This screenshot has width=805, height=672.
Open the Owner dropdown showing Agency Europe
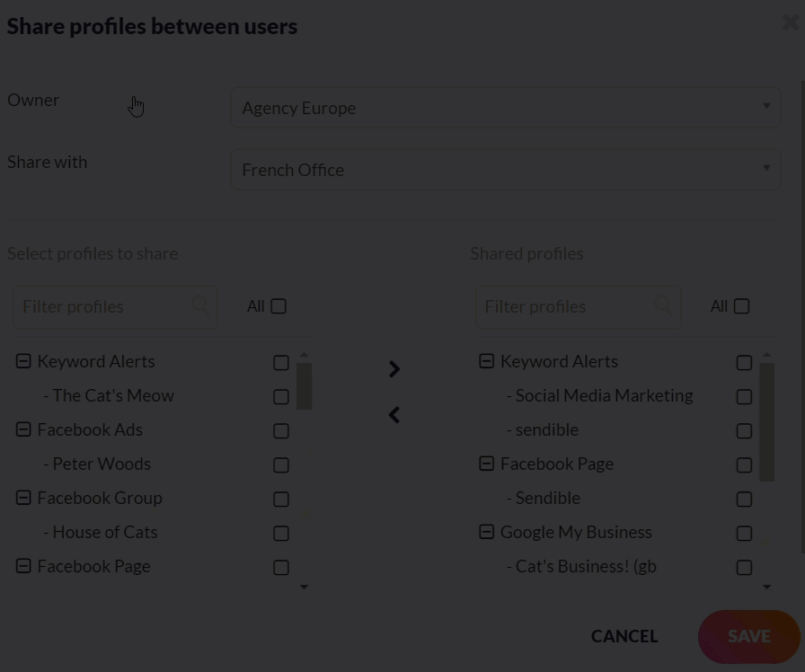pos(506,107)
